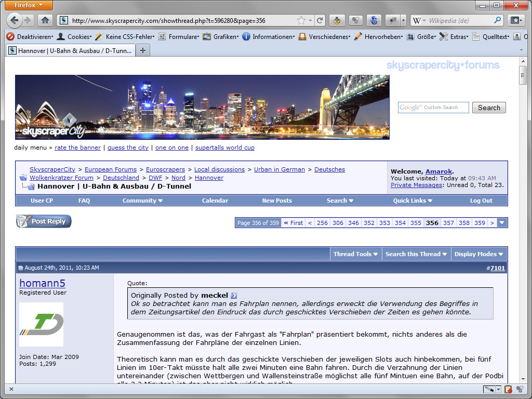This screenshot has height=399, width=532.
Task: Open User CP in forum navbar
Action: coord(42,201)
